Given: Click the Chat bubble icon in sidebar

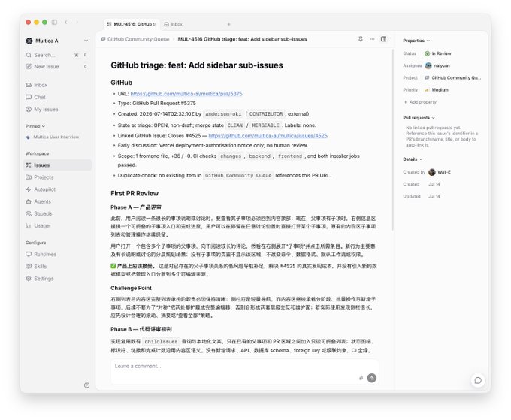Looking at the screenshot, I should pyautogui.click(x=29, y=97).
